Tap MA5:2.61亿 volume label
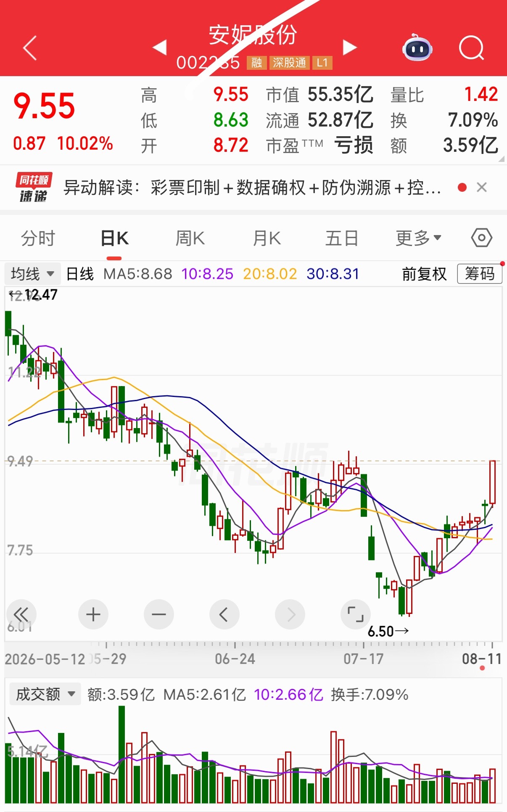 (204, 695)
